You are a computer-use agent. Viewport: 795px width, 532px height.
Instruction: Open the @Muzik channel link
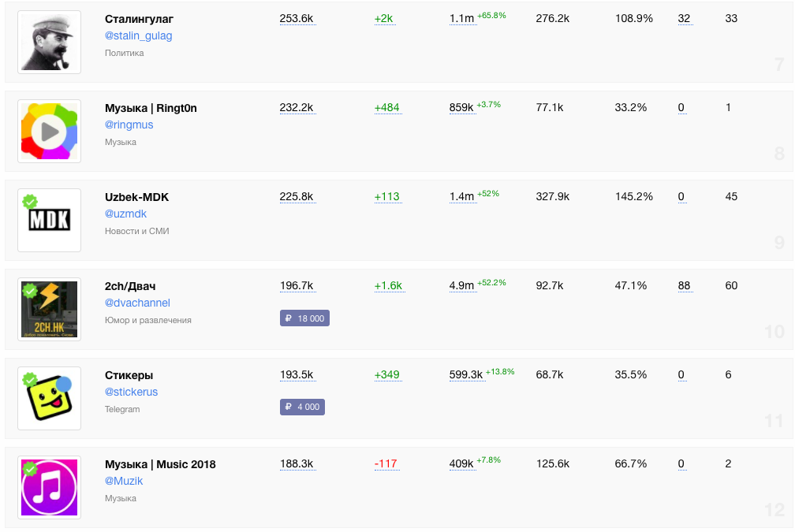tap(124, 481)
